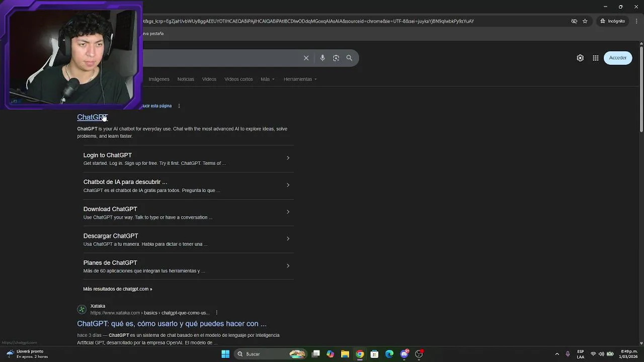Viewport: 644px width, 362px height.
Task: Open Discord from taskbar
Action: pos(405,354)
